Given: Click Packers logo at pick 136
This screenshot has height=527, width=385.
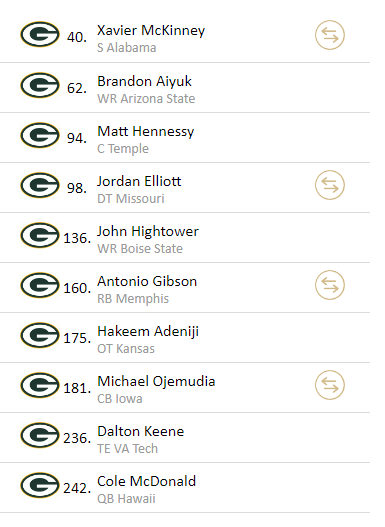Looking at the screenshot, I should pos(40,235).
